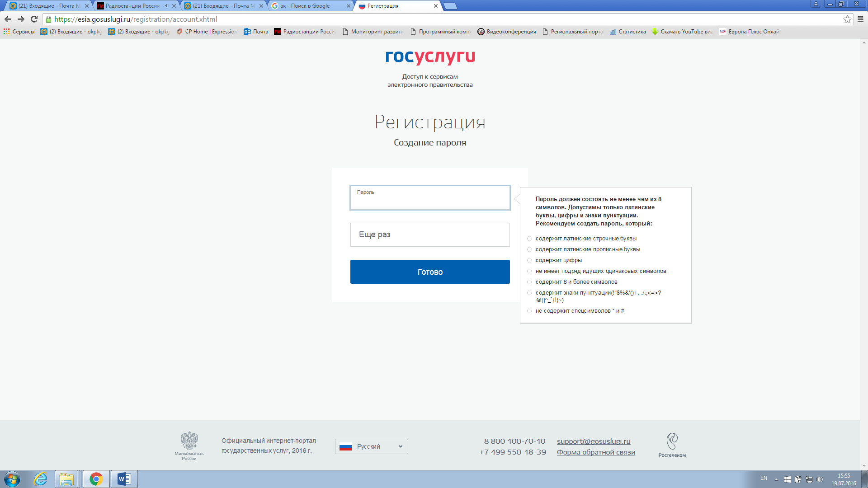Switch to the Радиостанции России tab
This screenshot has width=868, height=488.
136,6
